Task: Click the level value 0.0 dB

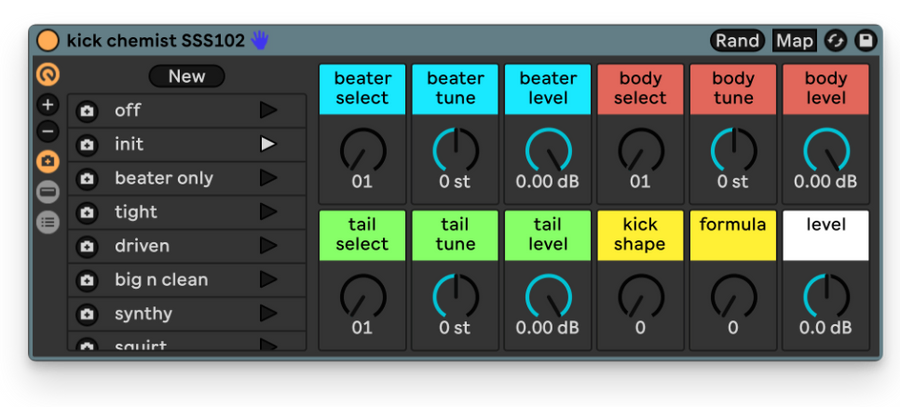Action: click(x=826, y=328)
